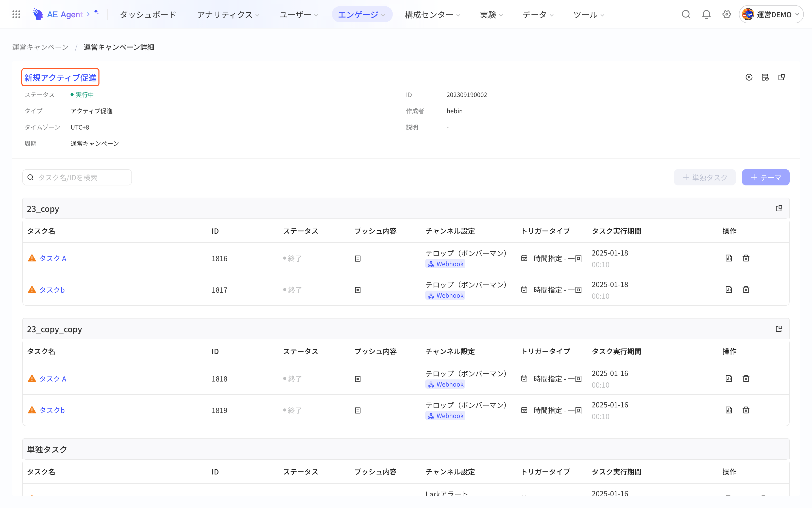Screen dimensions: 812x508
Task: Pause the campaign using the pause icon
Action: (x=749, y=77)
